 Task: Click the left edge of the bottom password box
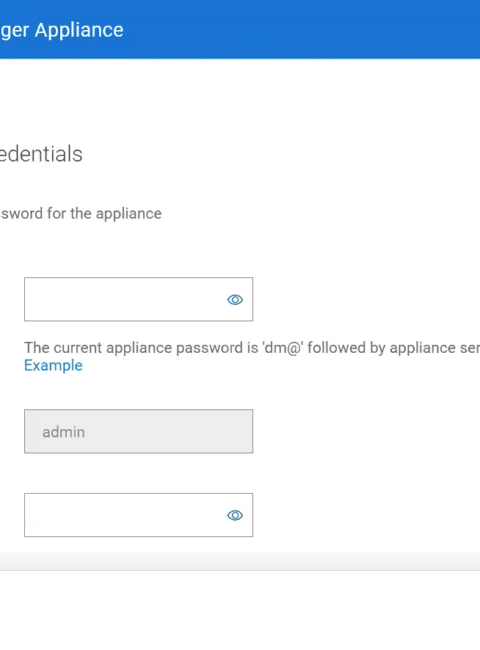(x=31, y=515)
